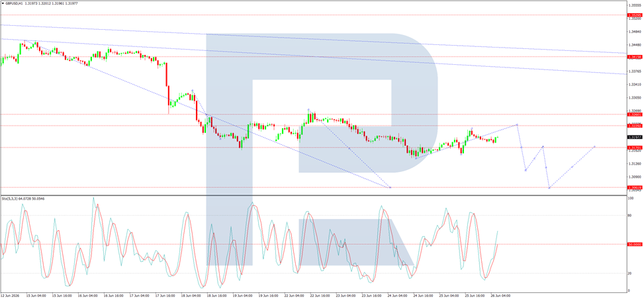Click the chart menu triangle beside GBPUSD,H1
This screenshot has width=644, height=299.
(x=3, y=3)
